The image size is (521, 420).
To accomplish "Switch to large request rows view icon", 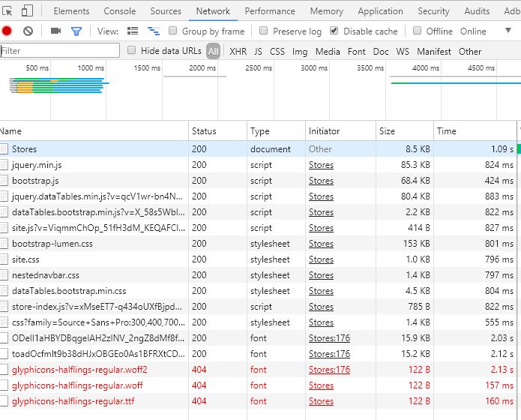I will tap(133, 31).
